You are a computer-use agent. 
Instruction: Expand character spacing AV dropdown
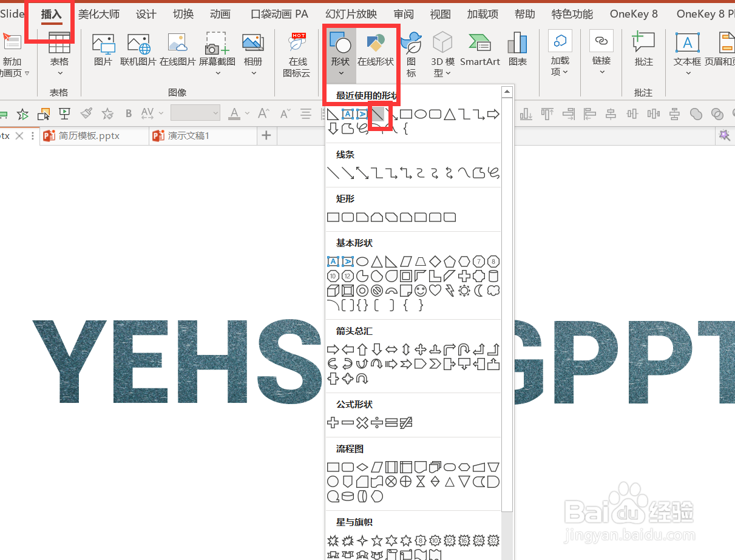161,113
